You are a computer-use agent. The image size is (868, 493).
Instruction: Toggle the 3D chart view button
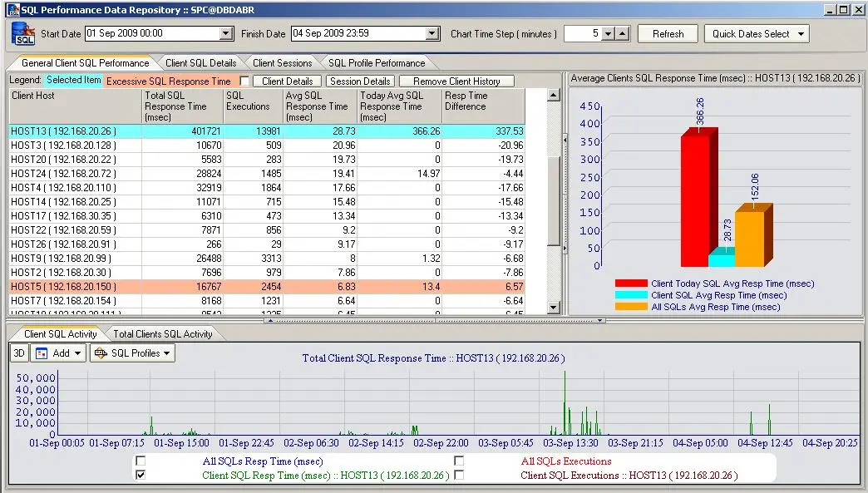click(x=19, y=353)
